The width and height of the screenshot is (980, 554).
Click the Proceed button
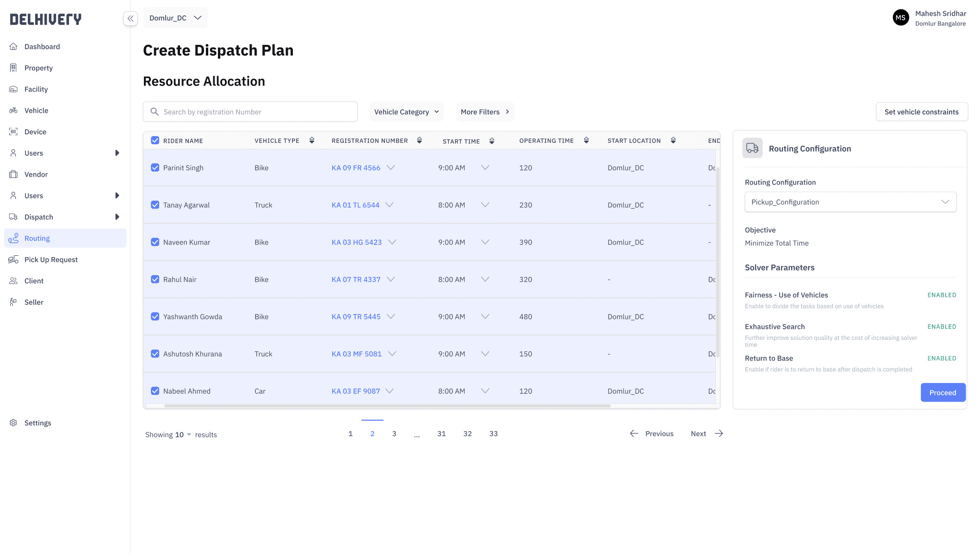(943, 393)
